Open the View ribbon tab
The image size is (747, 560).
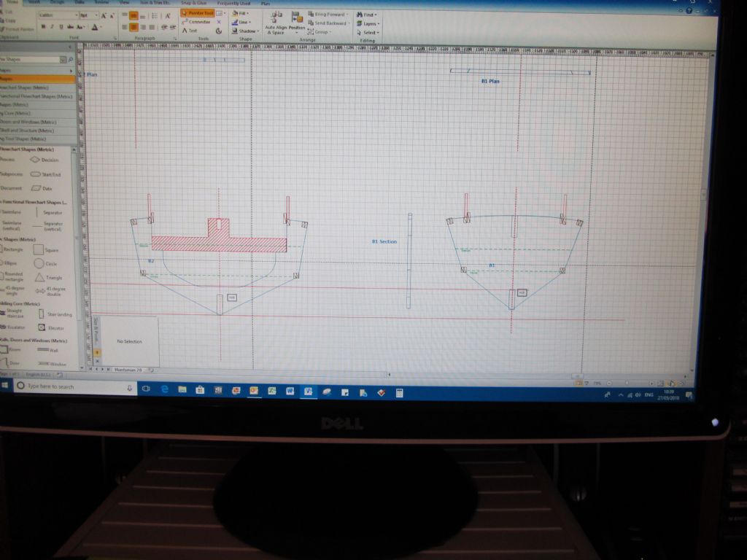(124, 2)
